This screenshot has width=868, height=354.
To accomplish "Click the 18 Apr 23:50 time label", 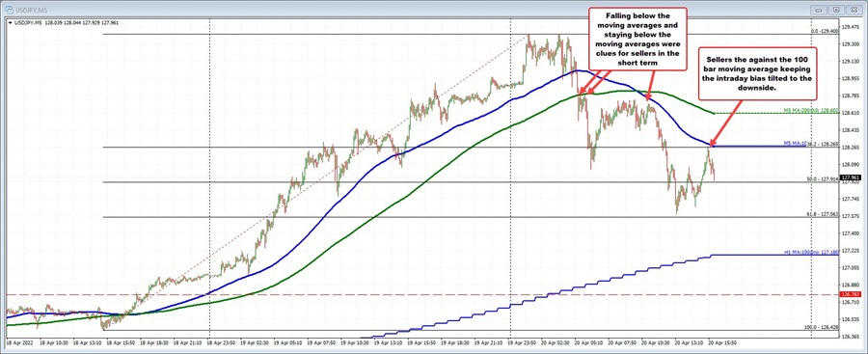I will click(222, 343).
